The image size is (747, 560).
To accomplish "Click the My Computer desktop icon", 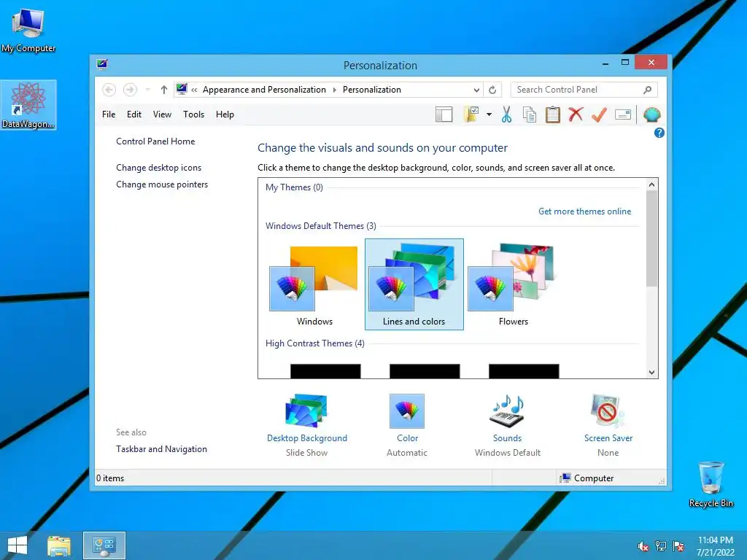I will click(28, 30).
